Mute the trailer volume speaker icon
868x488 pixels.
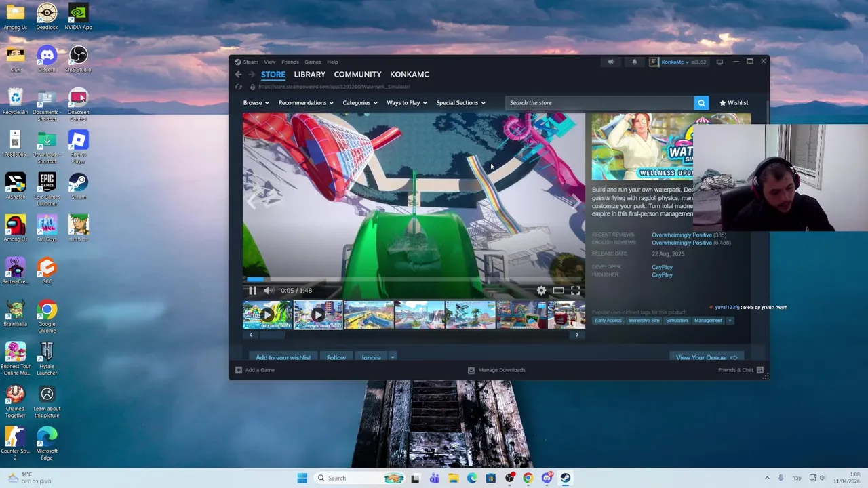click(x=269, y=290)
